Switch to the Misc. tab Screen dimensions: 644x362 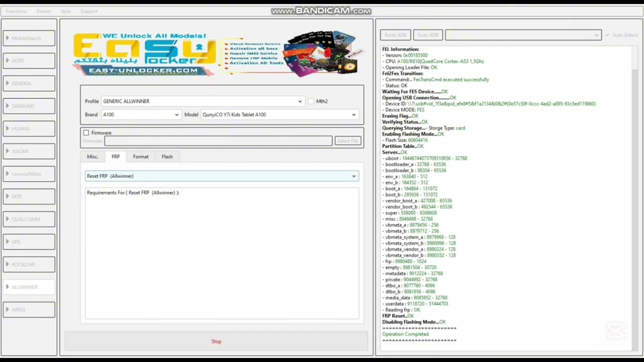coord(93,157)
